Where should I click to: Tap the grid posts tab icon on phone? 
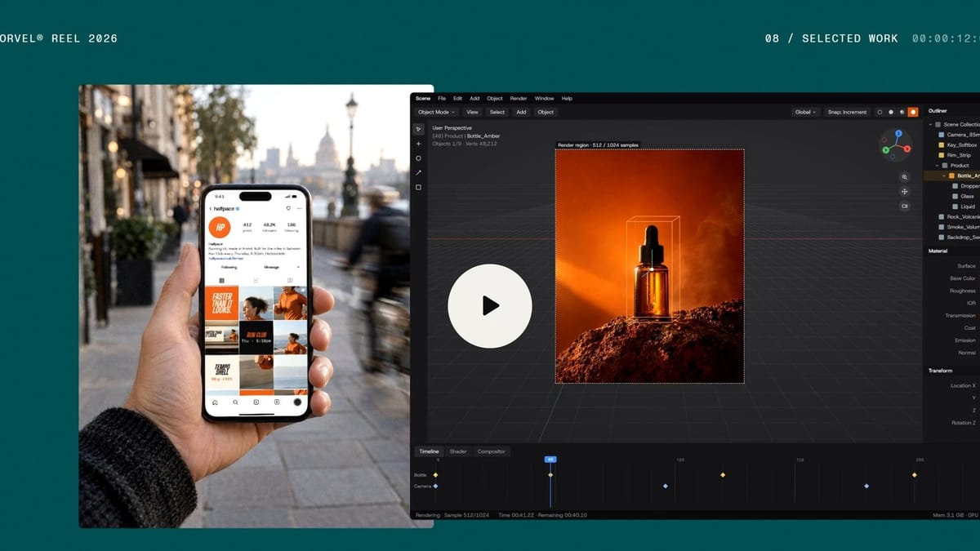click(x=221, y=280)
